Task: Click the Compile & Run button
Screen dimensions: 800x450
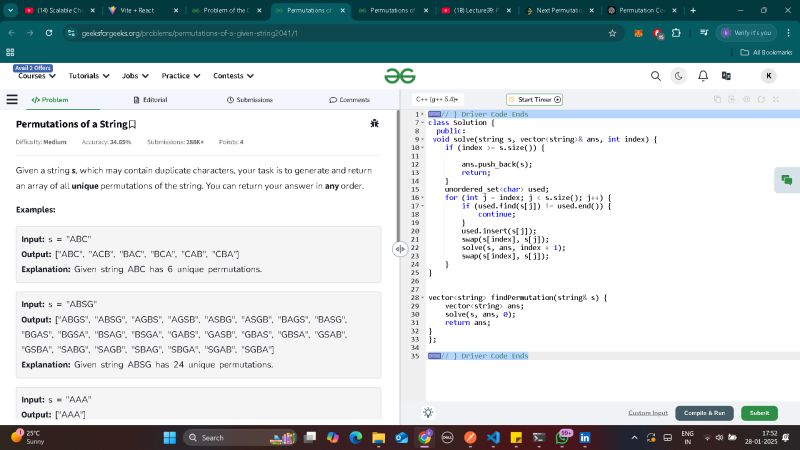Action: (x=704, y=412)
